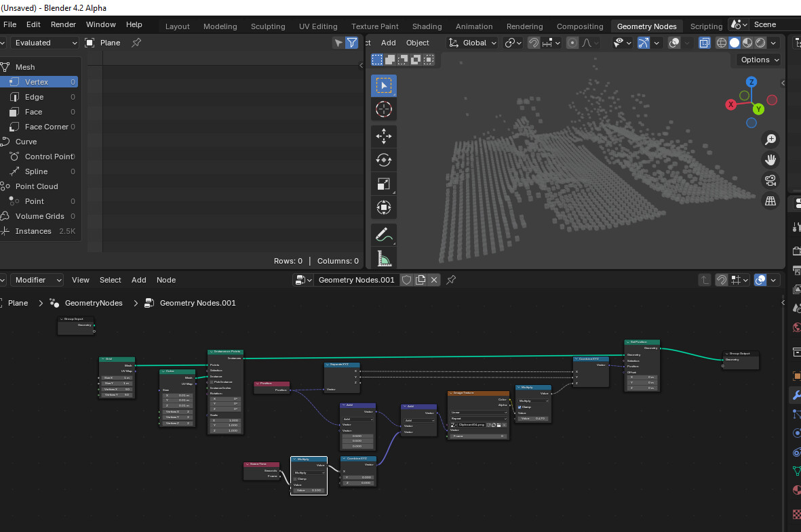Switch to the Compositing workspace tab
The width and height of the screenshot is (801, 532).
pyautogui.click(x=580, y=26)
